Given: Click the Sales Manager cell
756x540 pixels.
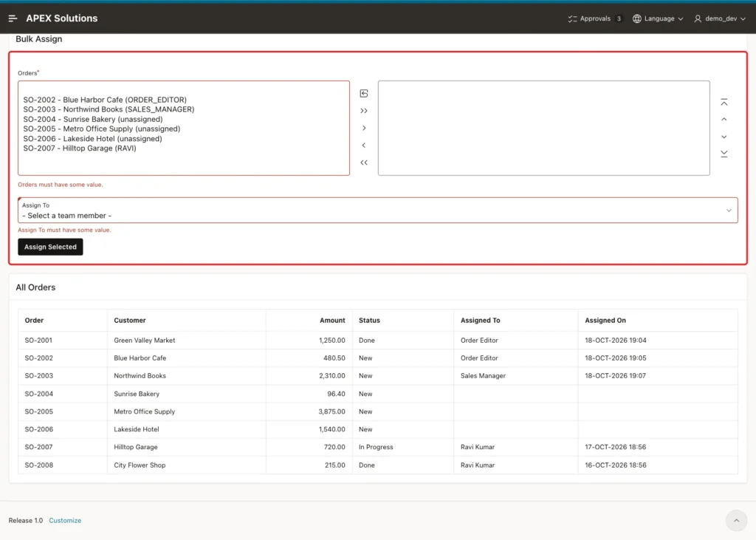Looking at the screenshot, I should (x=483, y=375).
